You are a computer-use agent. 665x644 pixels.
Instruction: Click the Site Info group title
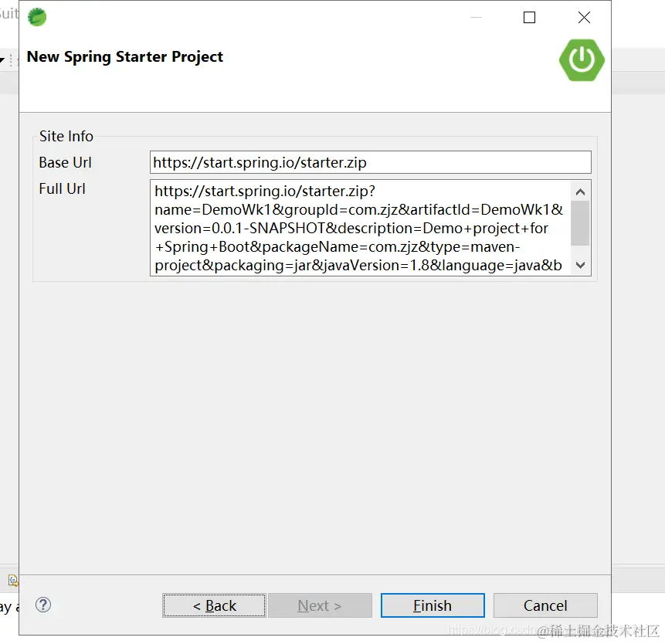(x=66, y=136)
